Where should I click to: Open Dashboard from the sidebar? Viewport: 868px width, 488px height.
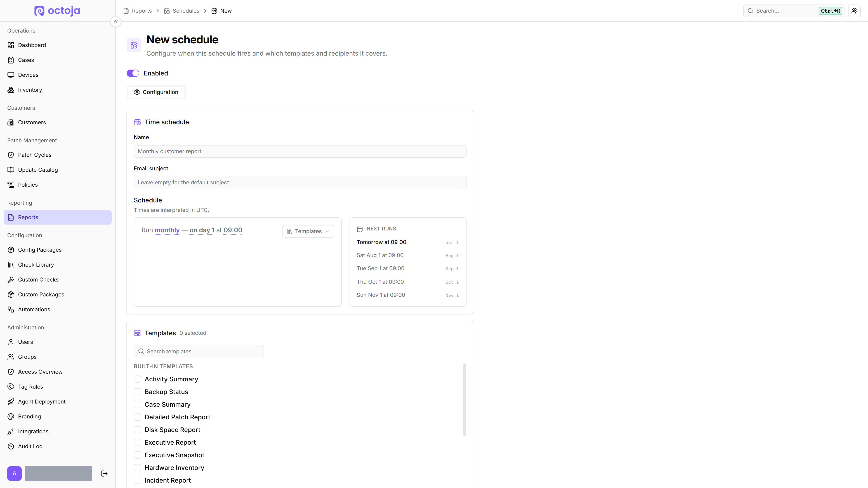[58, 45]
